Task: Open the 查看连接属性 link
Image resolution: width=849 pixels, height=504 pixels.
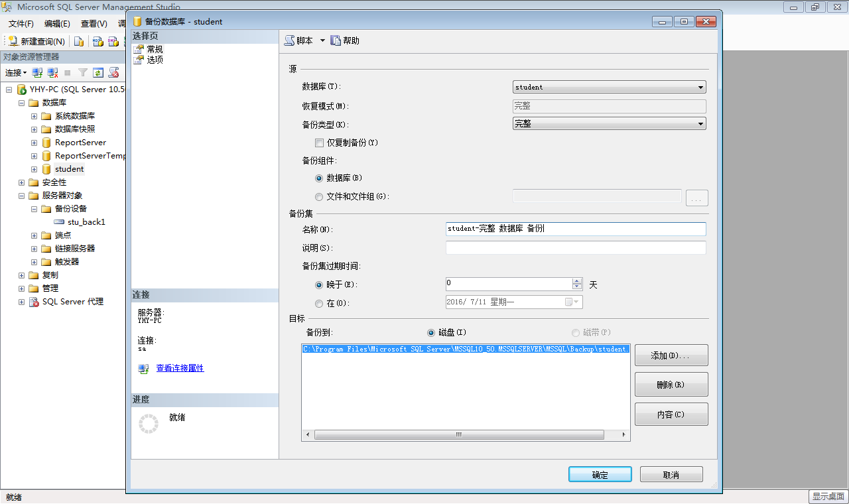Action: tap(180, 368)
